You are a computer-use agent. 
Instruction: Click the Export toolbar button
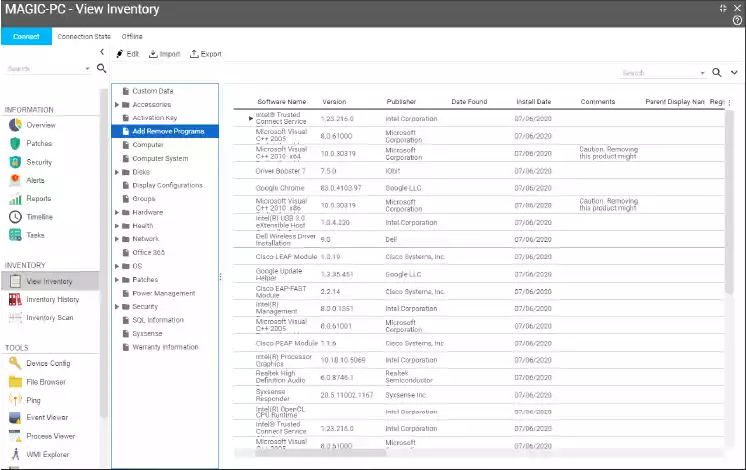(x=206, y=54)
